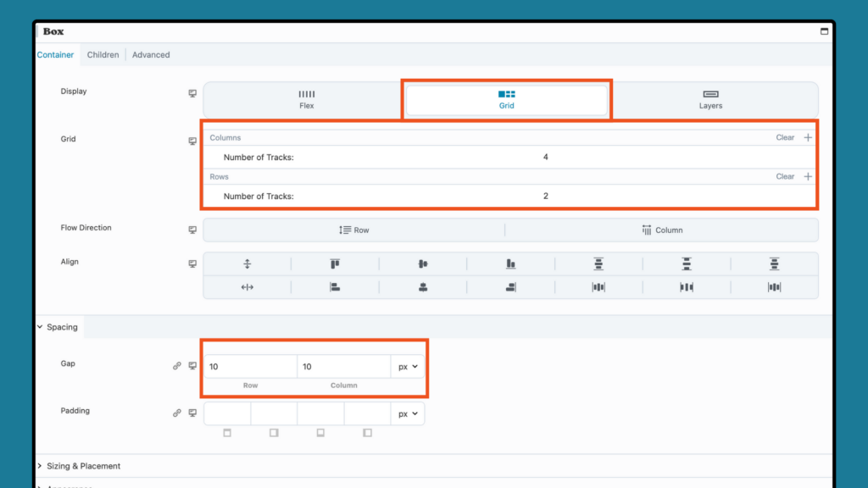
Task: Set flow direction to Row
Action: [x=353, y=229]
